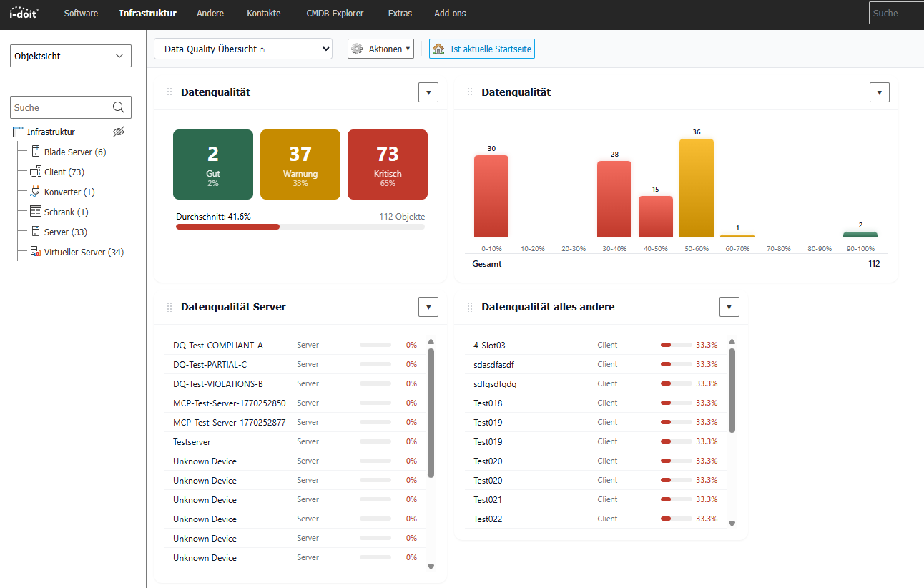
Task: Open options of Datenqualität alles andere widget
Action: (729, 306)
